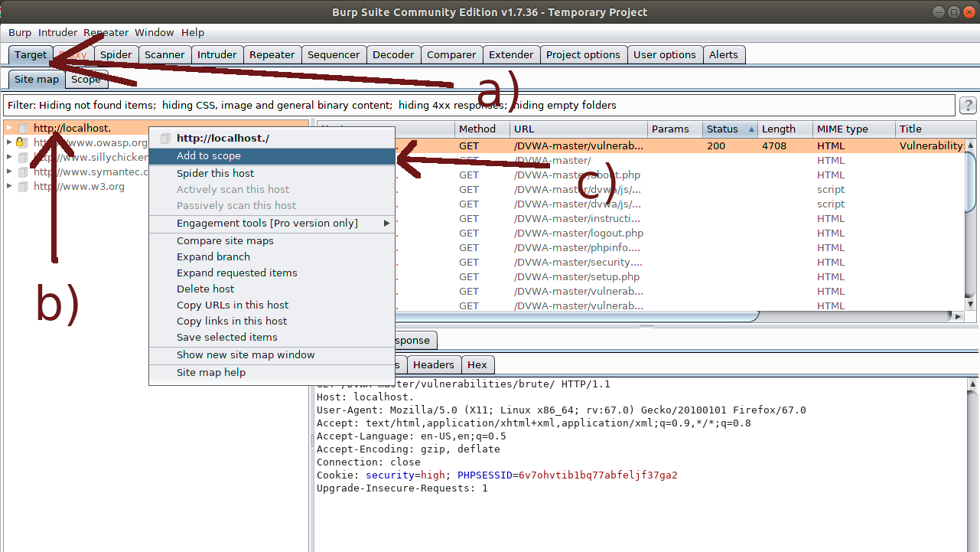980x552 pixels.
Task: Select the Hex tab in request viewer
Action: [477, 365]
